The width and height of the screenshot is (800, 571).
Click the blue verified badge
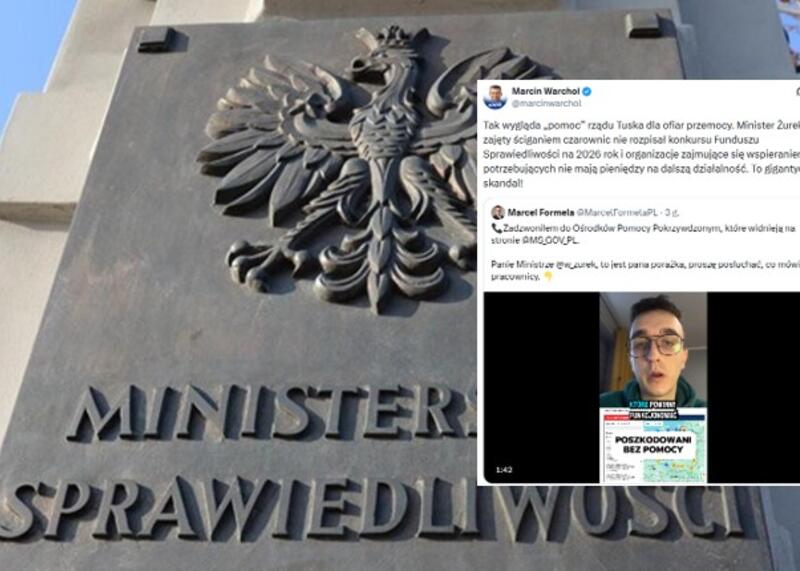click(587, 91)
